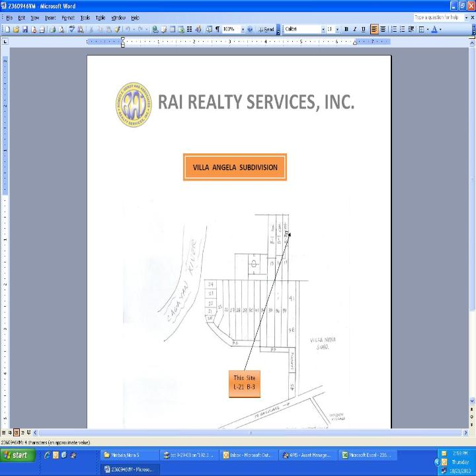476x476 pixels.
Task: Open the File menu
Action: tap(9, 18)
